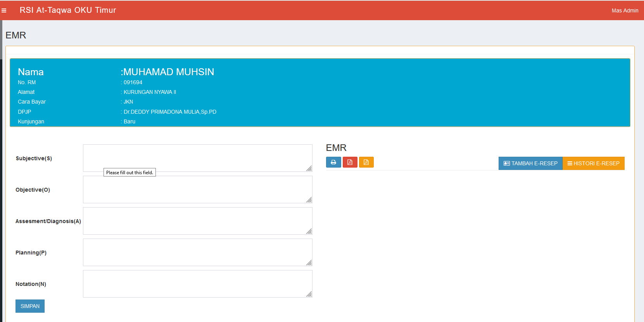Click into the Planning(P) field

[x=197, y=252]
